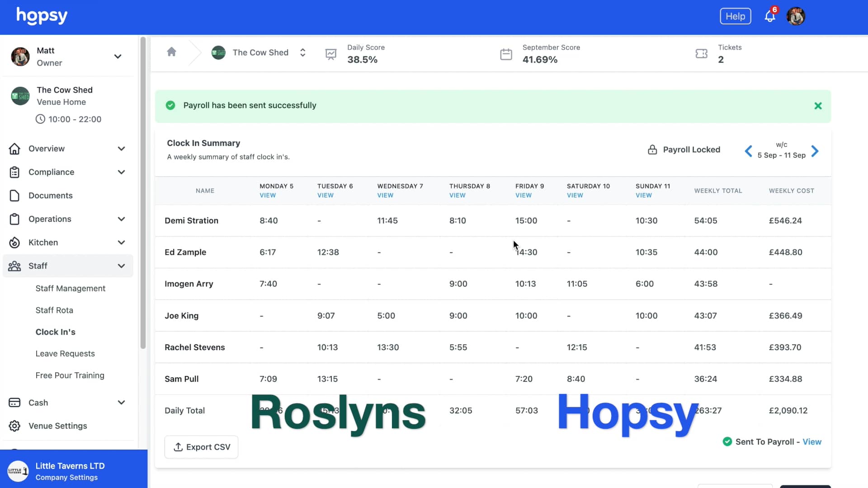Click the September Score calendar icon

point(506,54)
